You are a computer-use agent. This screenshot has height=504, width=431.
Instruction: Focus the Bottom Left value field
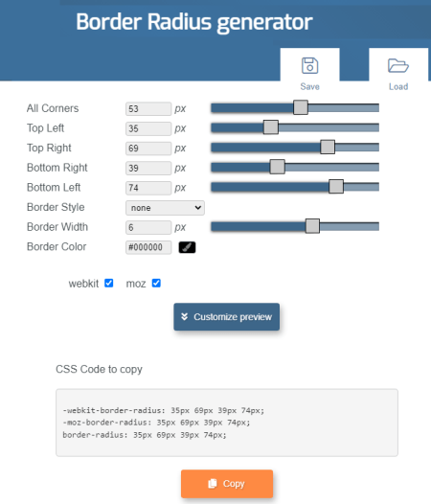coord(148,188)
